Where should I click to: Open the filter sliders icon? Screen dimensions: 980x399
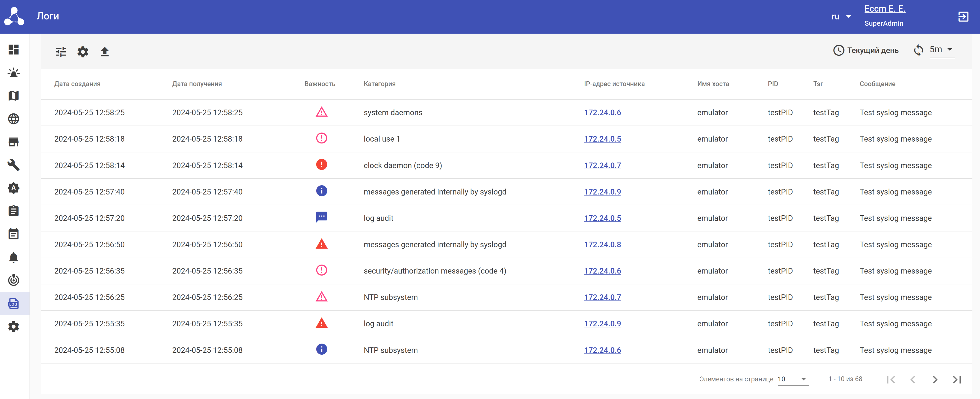[61, 51]
